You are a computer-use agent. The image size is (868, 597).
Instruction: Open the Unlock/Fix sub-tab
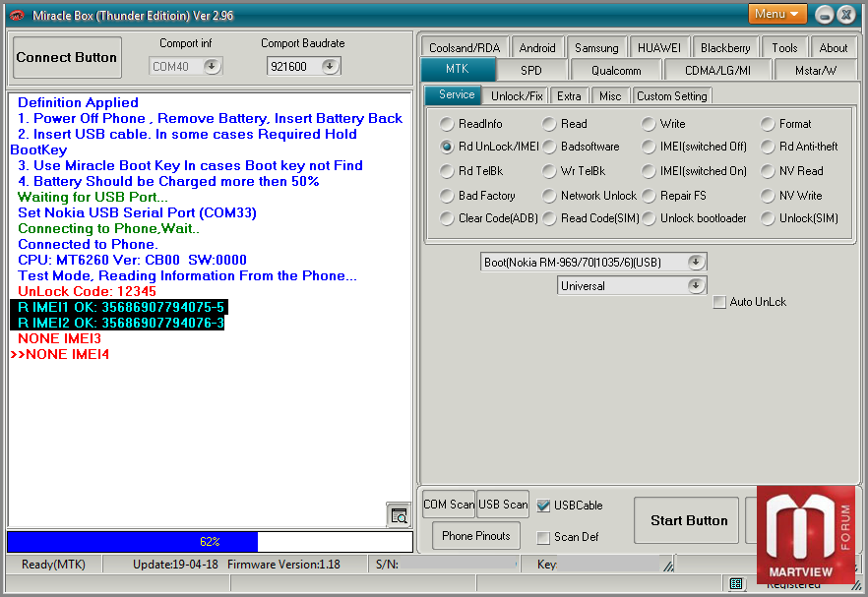click(517, 95)
